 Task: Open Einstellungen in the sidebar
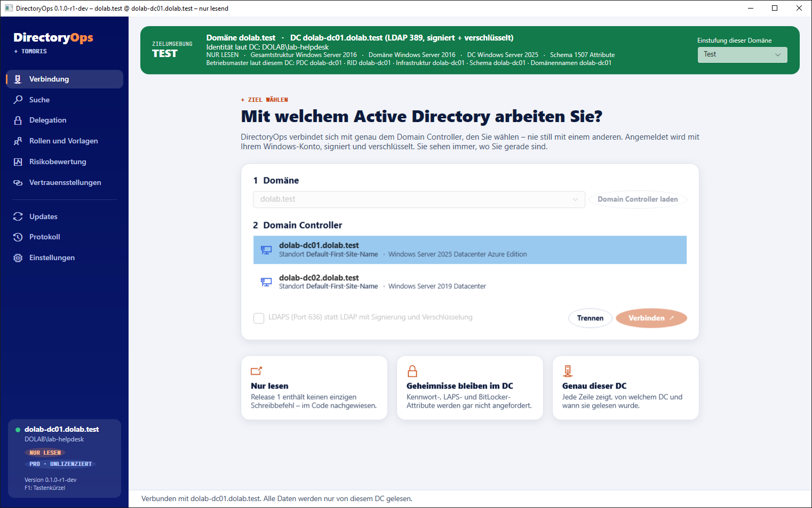click(65, 258)
